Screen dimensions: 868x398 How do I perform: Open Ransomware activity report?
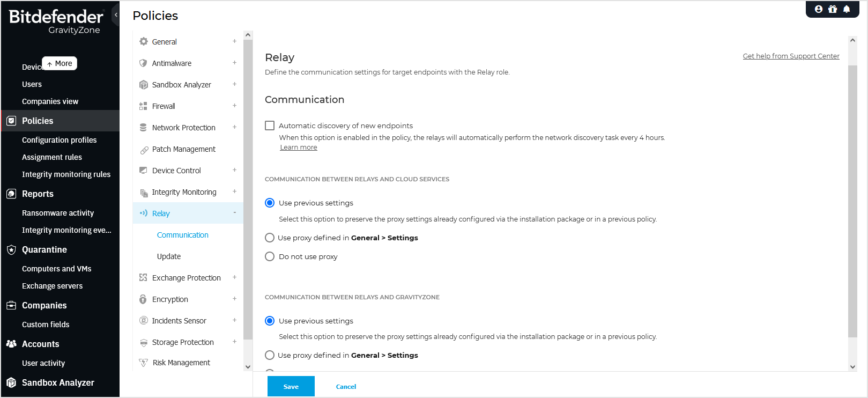(x=58, y=213)
